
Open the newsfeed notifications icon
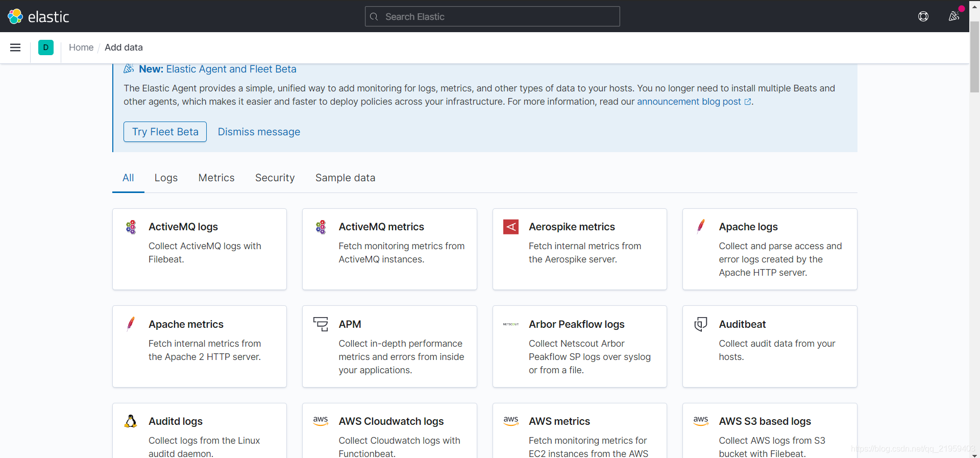tap(954, 16)
